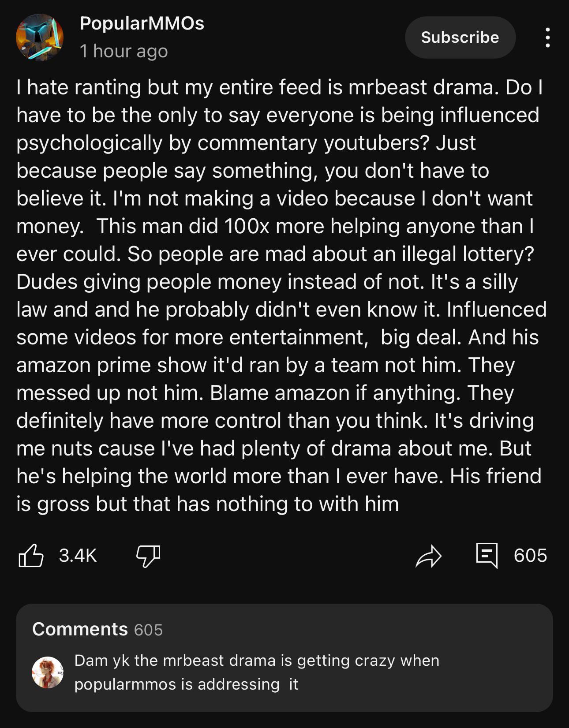
Task: Click the 'popularmmos is addressing it' comment line
Action: [186, 684]
